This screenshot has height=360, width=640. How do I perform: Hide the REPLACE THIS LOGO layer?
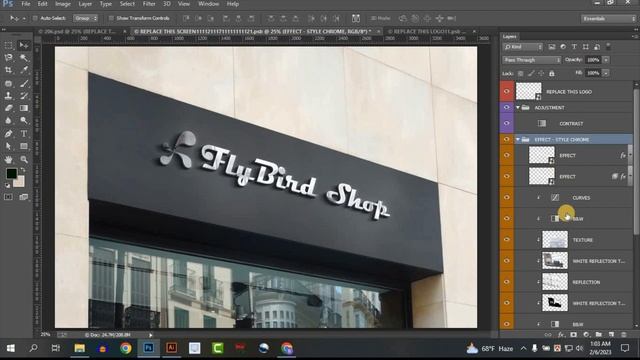pyautogui.click(x=507, y=91)
